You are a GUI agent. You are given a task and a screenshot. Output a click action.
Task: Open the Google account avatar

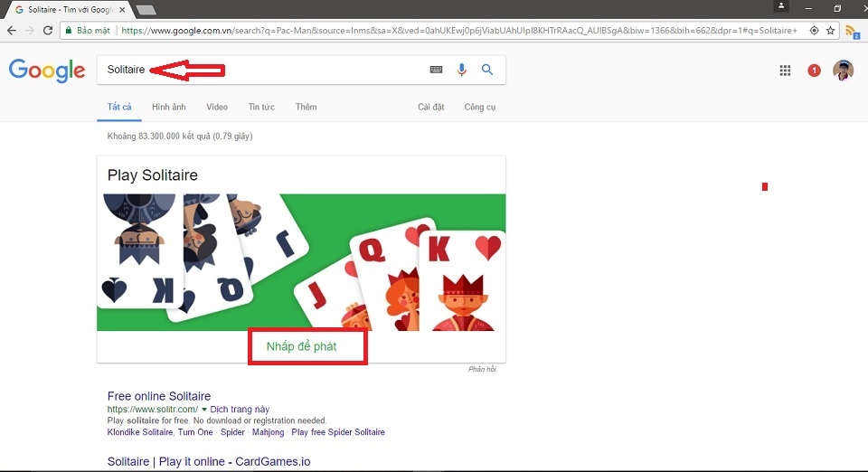tap(843, 71)
